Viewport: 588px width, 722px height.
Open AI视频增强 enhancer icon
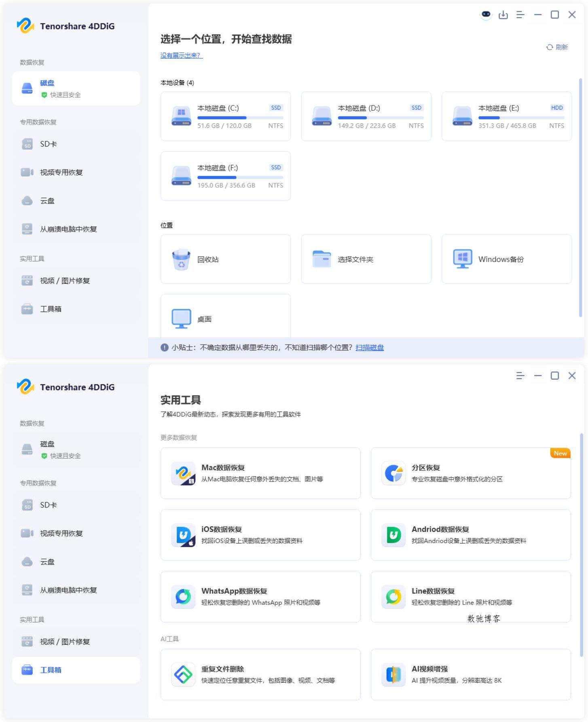(393, 675)
